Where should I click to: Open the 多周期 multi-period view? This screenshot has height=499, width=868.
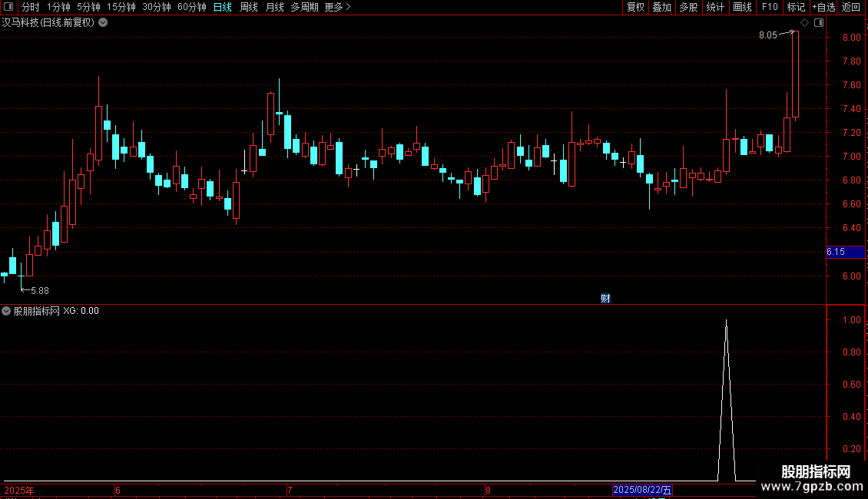(304, 7)
